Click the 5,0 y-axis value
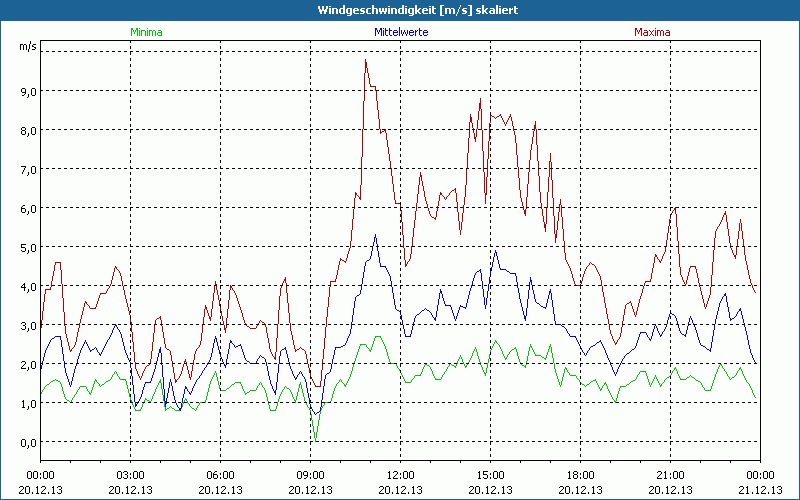The height and width of the screenshot is (500, 800). (28, 247)
